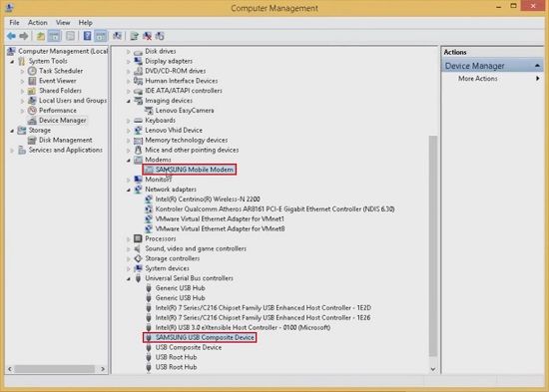Screen dimensions: 549x392
Task: Click the last toolbar icon (Disable device)
Action: [160, 36]
